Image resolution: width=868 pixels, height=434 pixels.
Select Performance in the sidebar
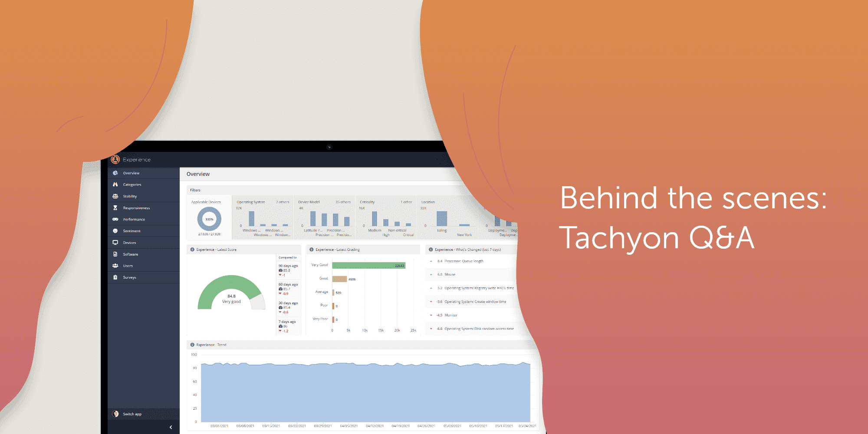pos(144,219)
